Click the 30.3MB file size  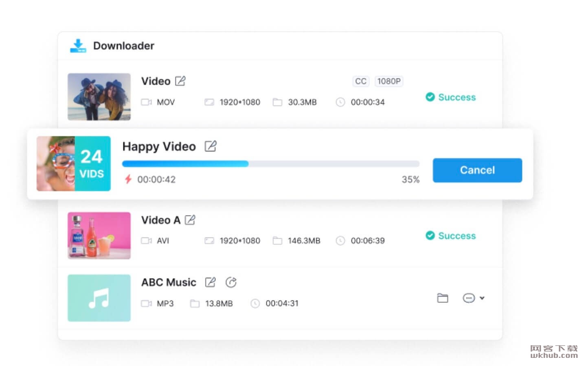coord(302,102)
